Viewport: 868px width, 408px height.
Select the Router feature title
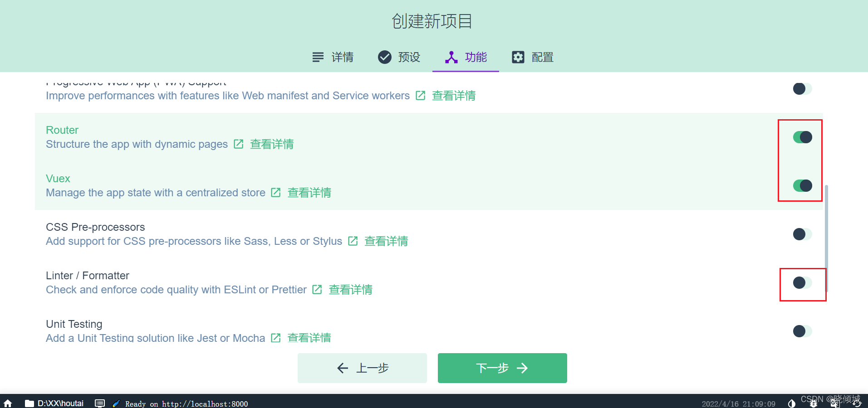click(x=62, y=130)
